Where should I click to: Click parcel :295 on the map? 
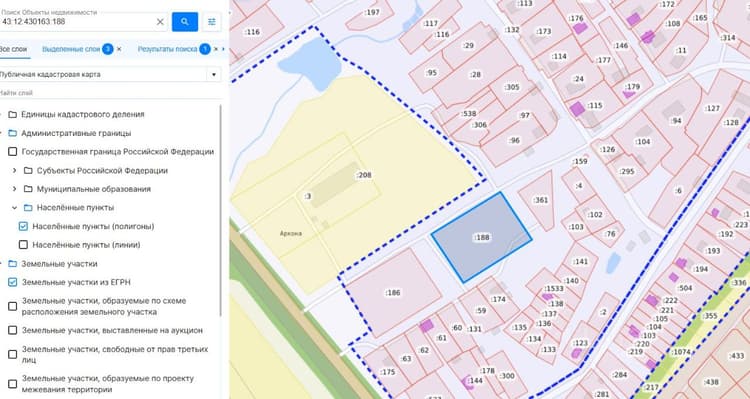tap(626, 171)
